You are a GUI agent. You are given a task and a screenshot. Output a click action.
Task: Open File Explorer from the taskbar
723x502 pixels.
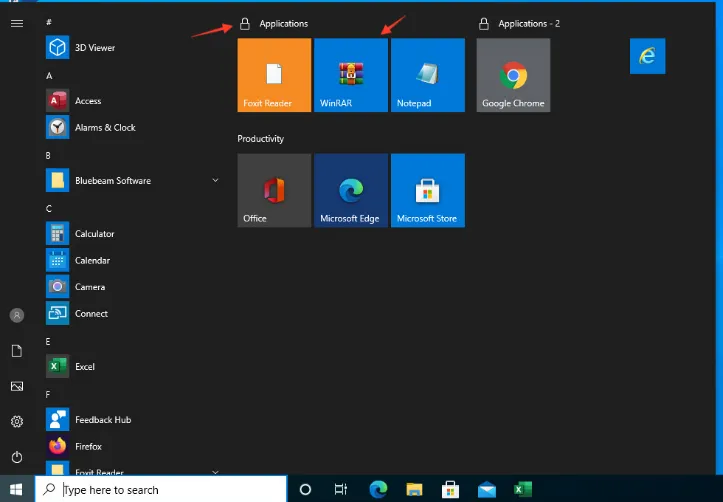click(414, 489)
